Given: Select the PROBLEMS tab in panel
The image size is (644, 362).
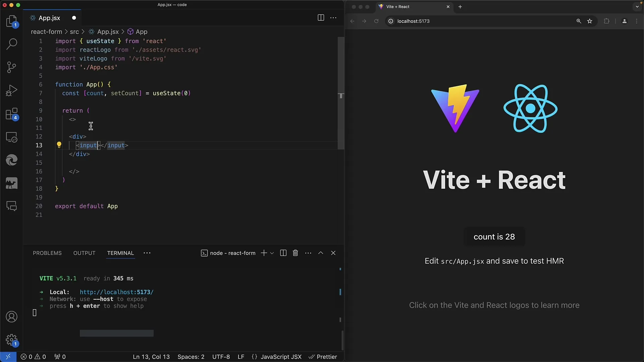Looking at the screenshot, I should (x=47, y=253).
